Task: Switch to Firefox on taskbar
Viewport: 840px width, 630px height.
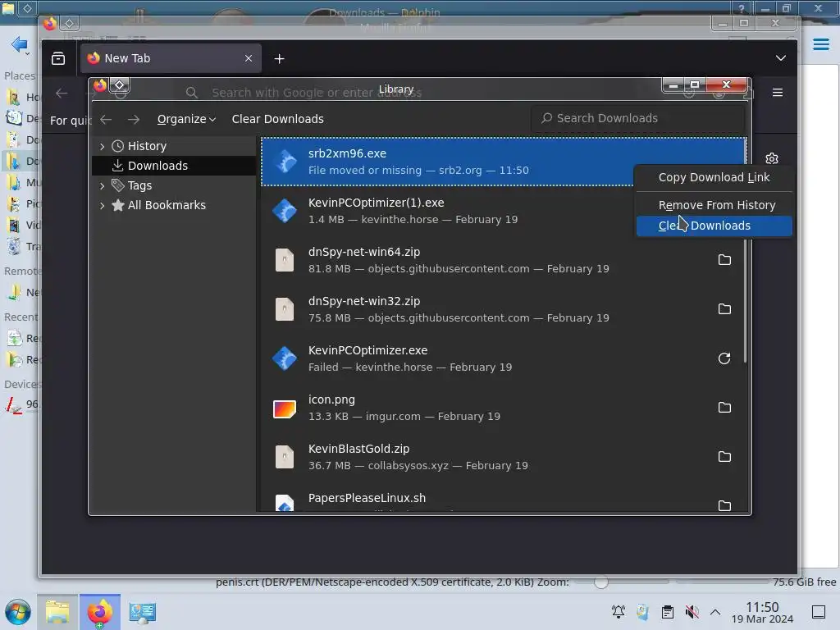Action: click(x=99, y=612)
